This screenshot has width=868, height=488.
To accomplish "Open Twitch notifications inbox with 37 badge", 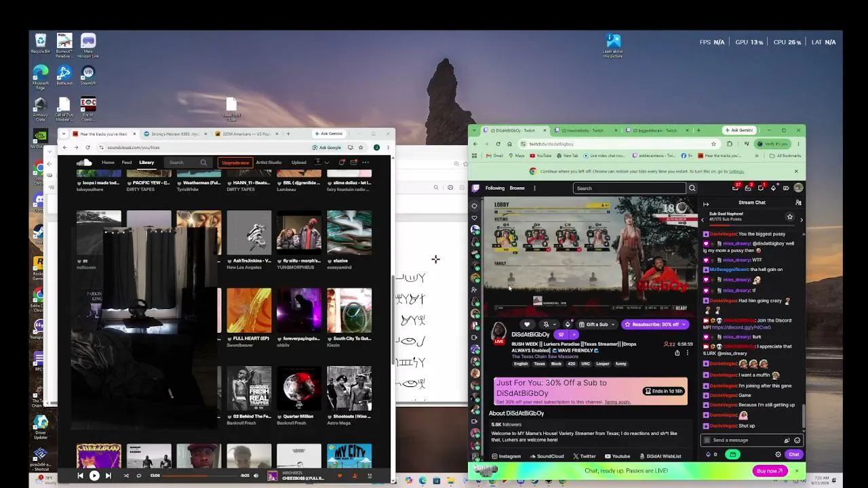I will [736, 188].
